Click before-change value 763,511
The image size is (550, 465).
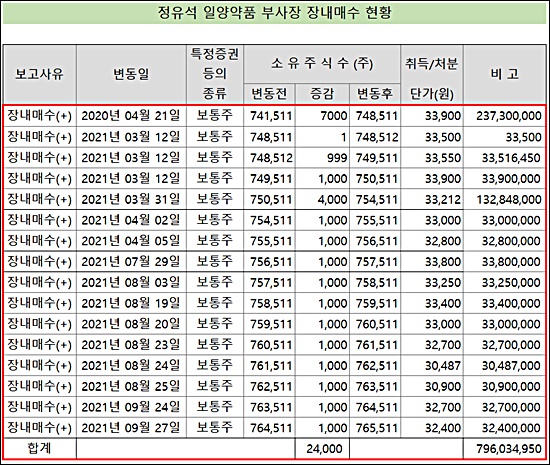coord(271,407)
